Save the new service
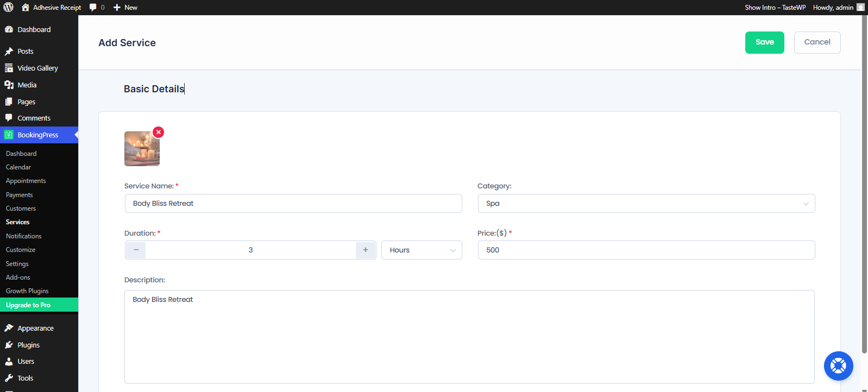Image resolution: width=868 pixels, height=392 pixels. [x=764, y=42]
